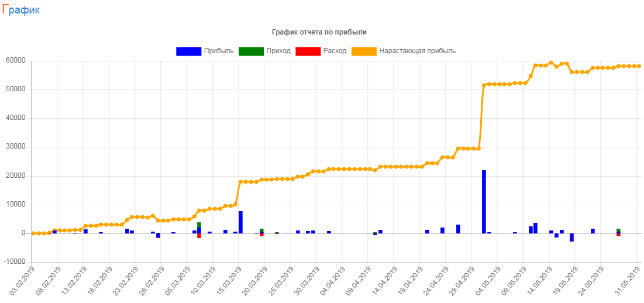The height and width of the screenshot is (303, 644).
Task: Toggle the Расход series via its legend label
Action: (x=335, y=51)
